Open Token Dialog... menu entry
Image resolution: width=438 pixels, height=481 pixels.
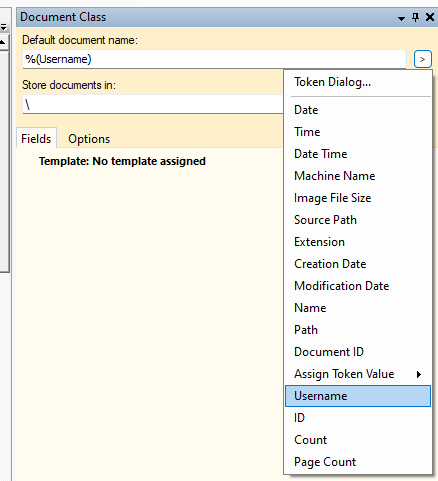click(358, 82)
